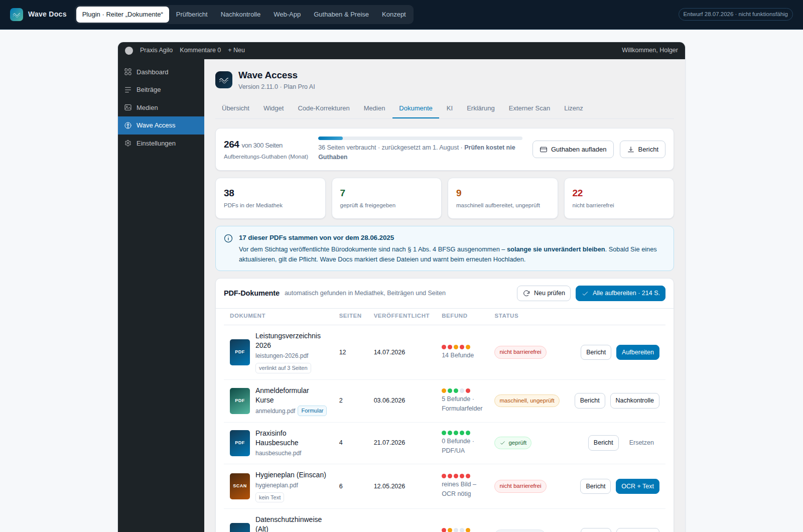The width and height of the screenshot is (803, 532).
Task: Open Dashboard via its grid icon
Action: [128, 72]
